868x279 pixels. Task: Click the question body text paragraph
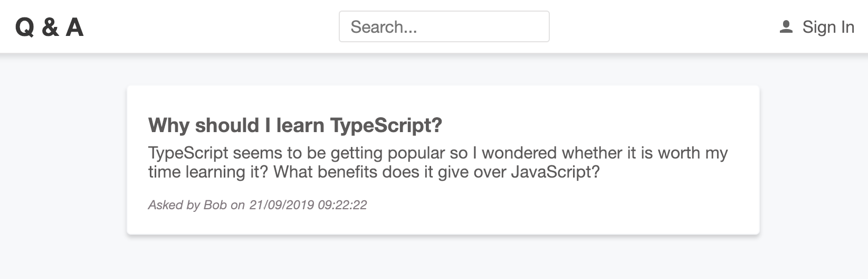438,162
